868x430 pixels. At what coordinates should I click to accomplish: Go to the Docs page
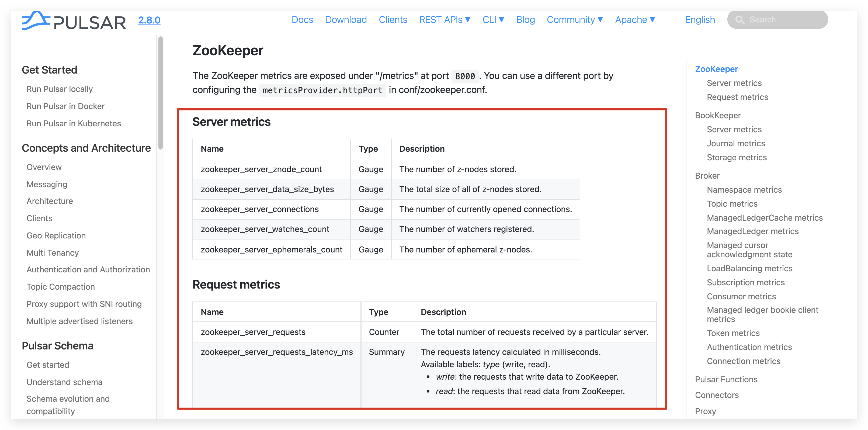click(x=302, y=20)
